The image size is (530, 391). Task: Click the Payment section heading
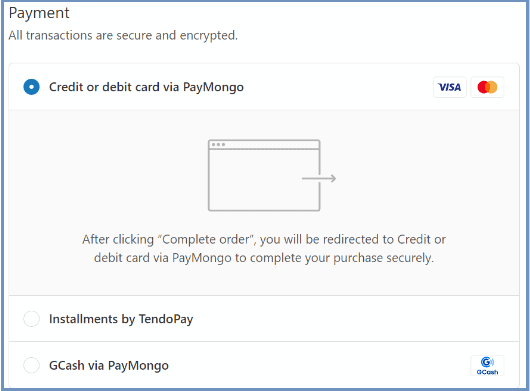point(39,14)
